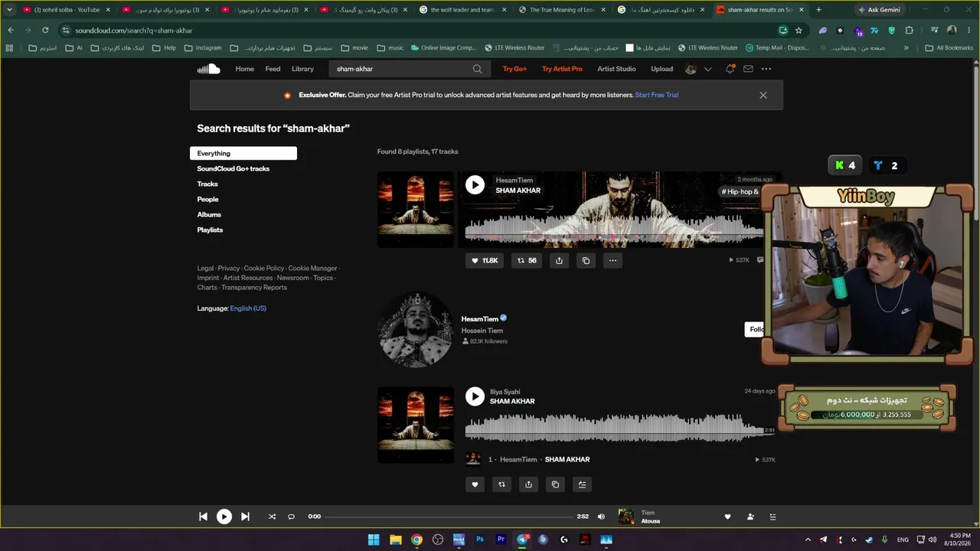Screen dimensions: 980x551
Task: Bookmark this page with the star icon
Action: [799, 30]
